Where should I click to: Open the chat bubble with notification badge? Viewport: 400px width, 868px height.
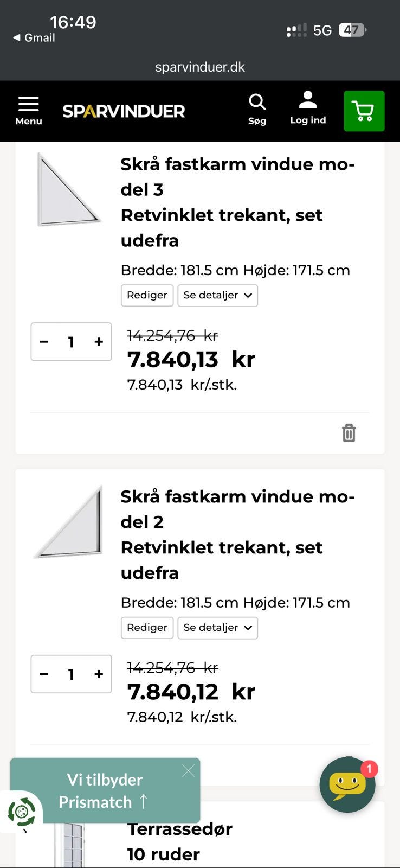point(347,785)
